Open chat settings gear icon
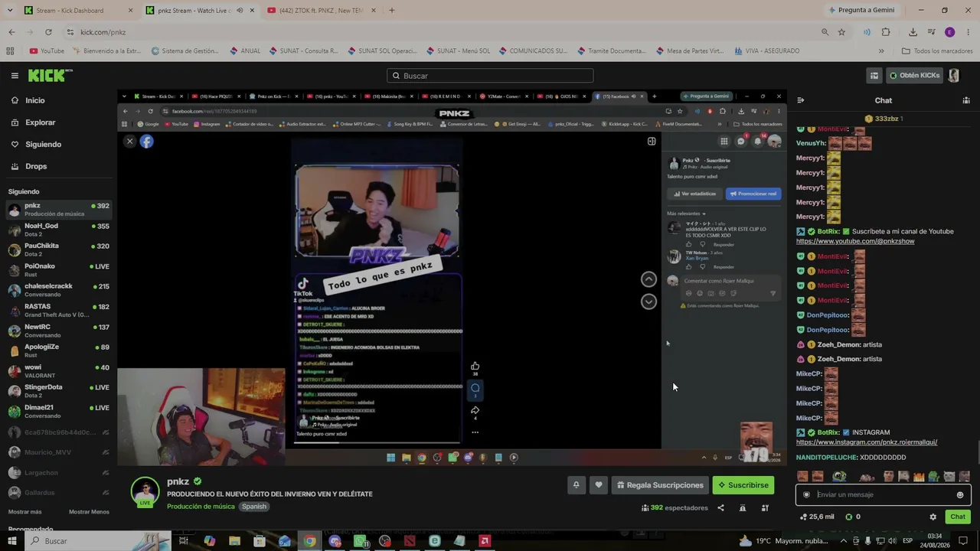 point(933,517)
